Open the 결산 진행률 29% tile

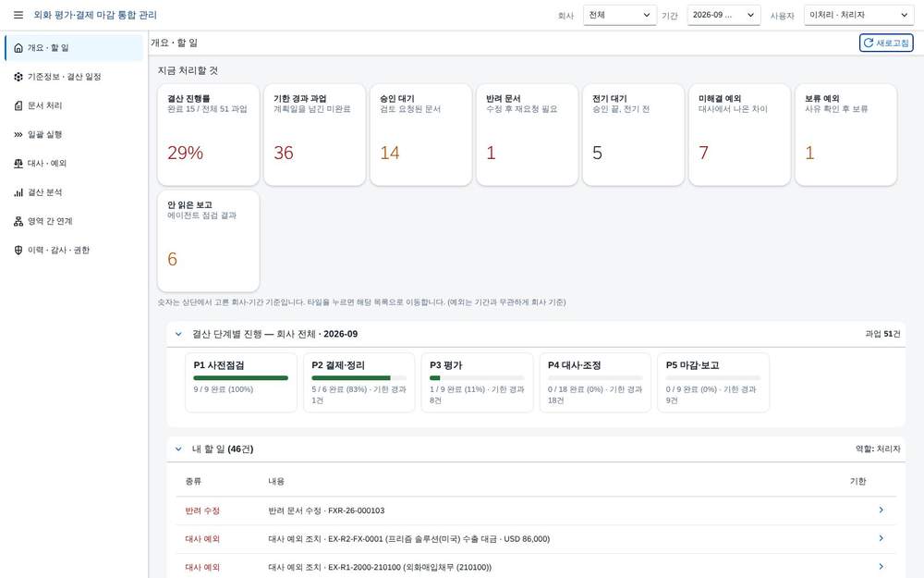pos(209,134)
